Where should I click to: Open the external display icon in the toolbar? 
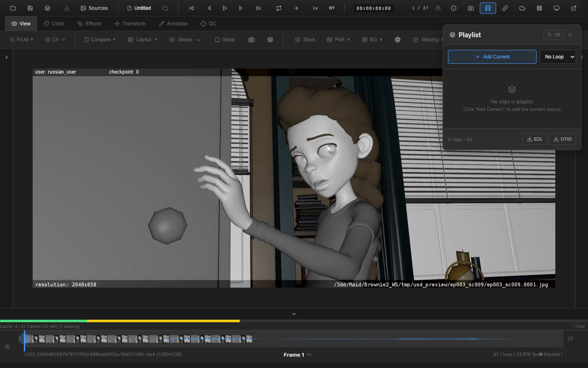coord(556,8)
